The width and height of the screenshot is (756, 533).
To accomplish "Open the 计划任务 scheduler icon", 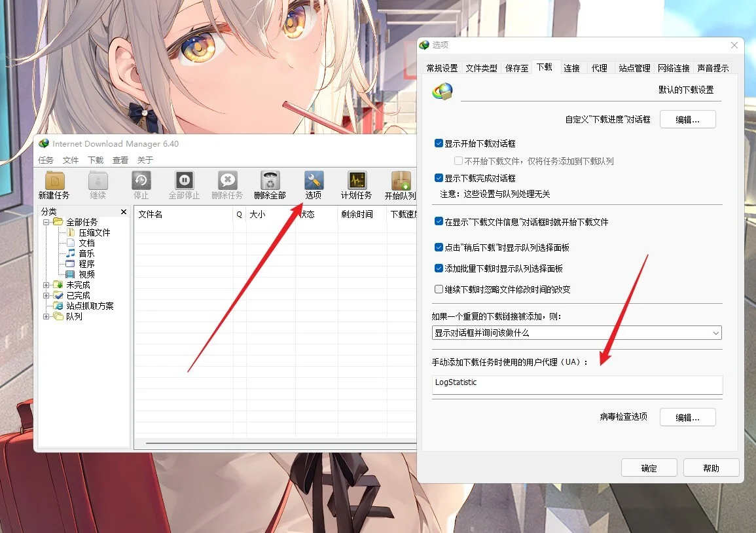I will 357,181.
